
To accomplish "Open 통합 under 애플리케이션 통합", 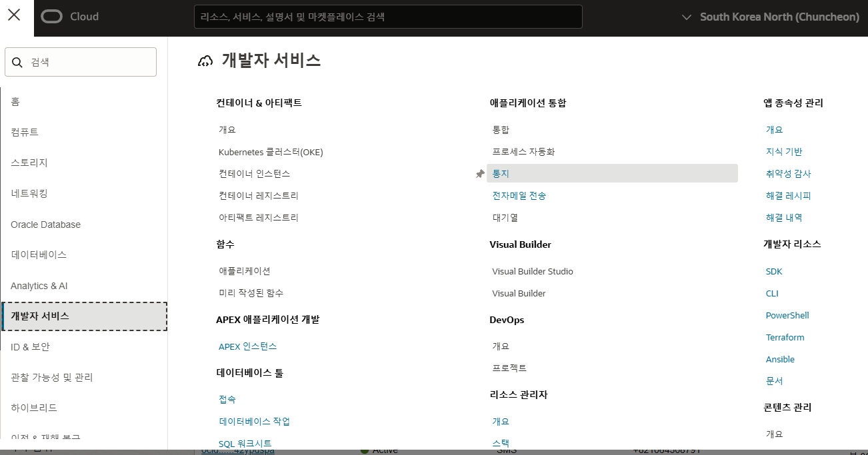I will click(x=501, y=130).
